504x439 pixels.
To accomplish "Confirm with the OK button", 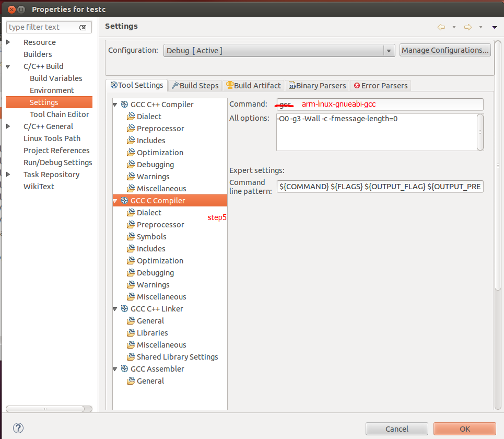I will [x=465, y=429].
